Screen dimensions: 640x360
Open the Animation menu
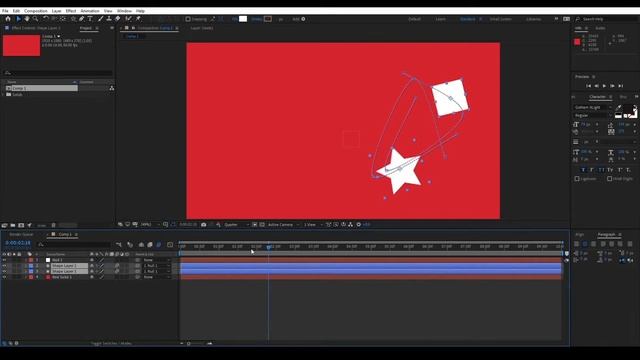(x=90, y=11)
